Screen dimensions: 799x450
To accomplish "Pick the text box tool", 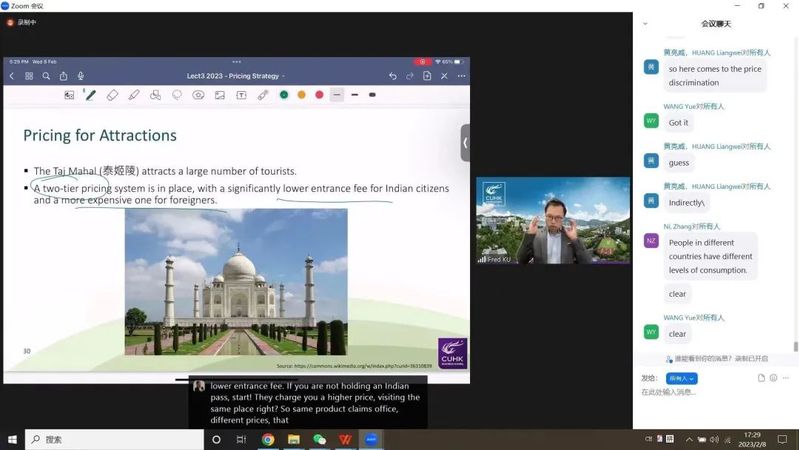I will [241, 95].
